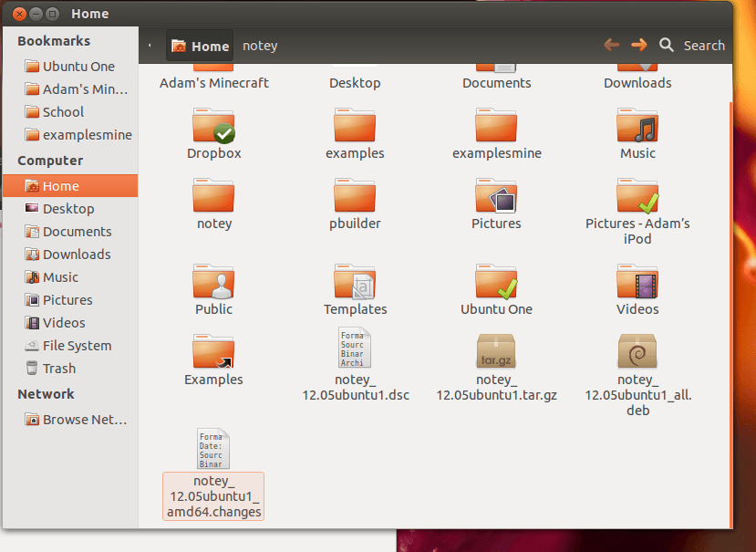
Task: Go forward with the right arrow button
Action: [x=639, y=45]
